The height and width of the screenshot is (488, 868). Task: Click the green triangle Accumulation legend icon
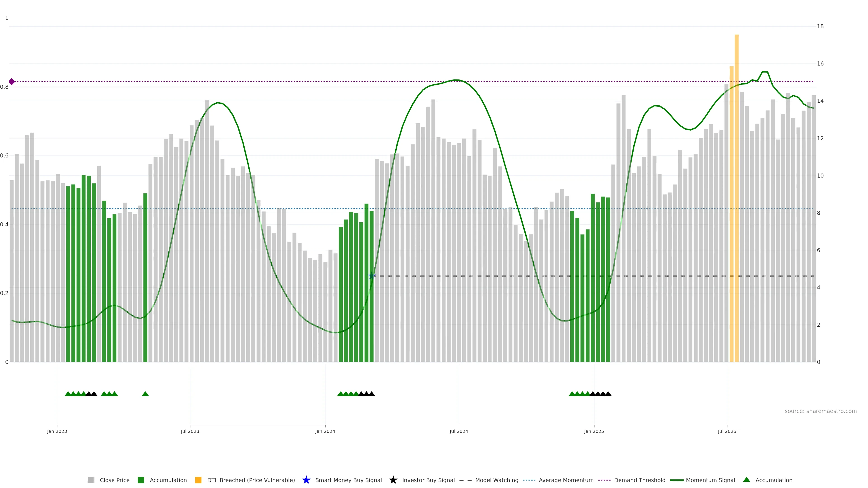746,480
